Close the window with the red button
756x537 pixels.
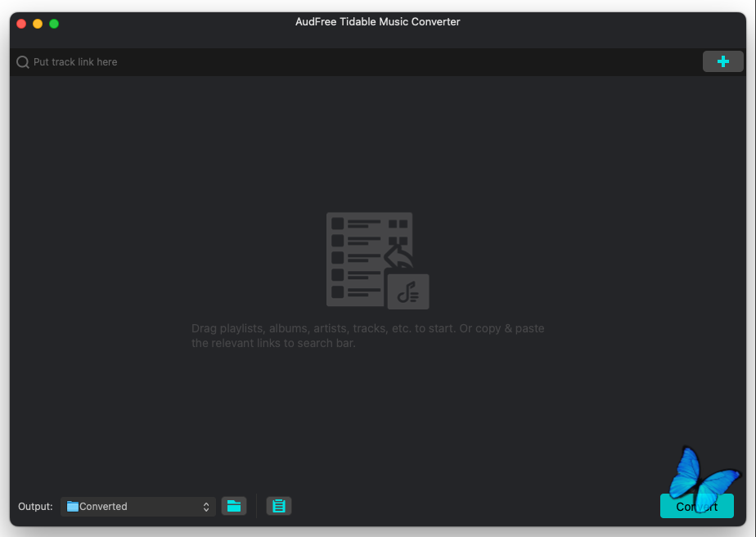click(x=21, y=24)
